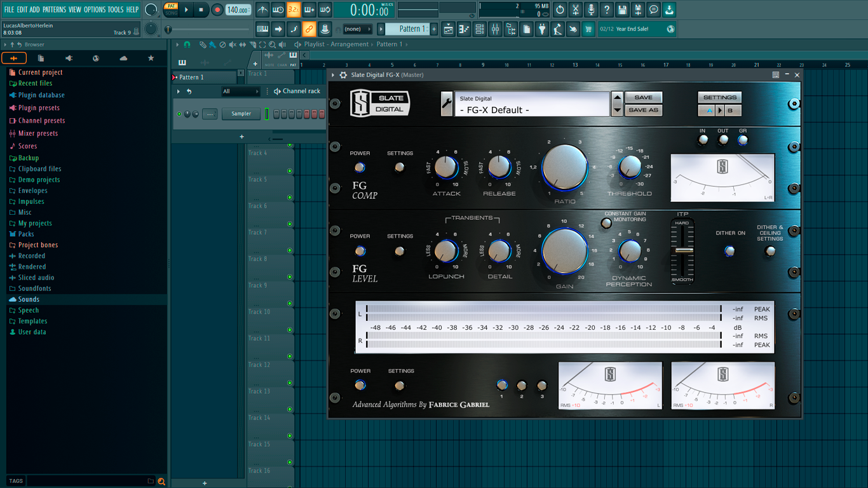This screenshot has width=868, height=488.
Task: Open FG-X plugin menu arrow in titlebar
Action: click(x=334, y=75)
